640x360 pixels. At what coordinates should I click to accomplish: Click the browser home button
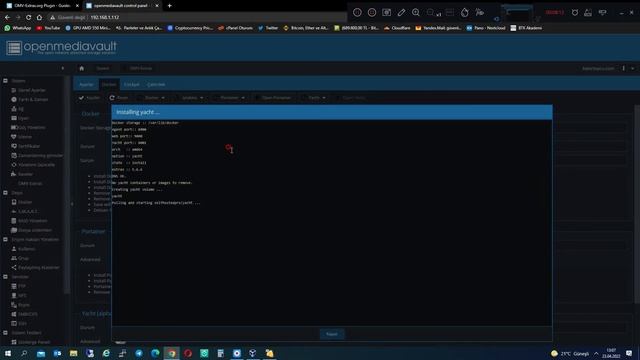click(39, 18)
